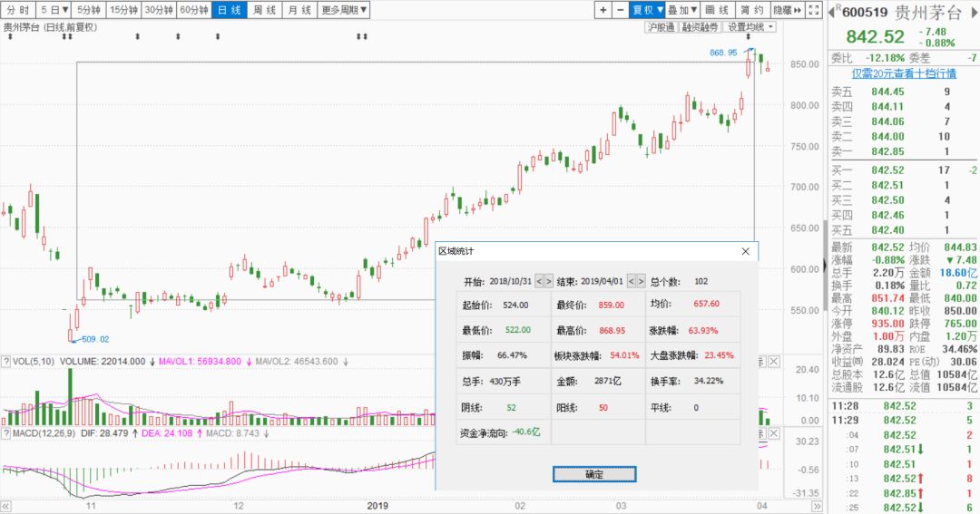Image resolution: width=980 pixels, height=514 pixels.
Task: Zoom out the chart with minus button
Action: [621, 10]
